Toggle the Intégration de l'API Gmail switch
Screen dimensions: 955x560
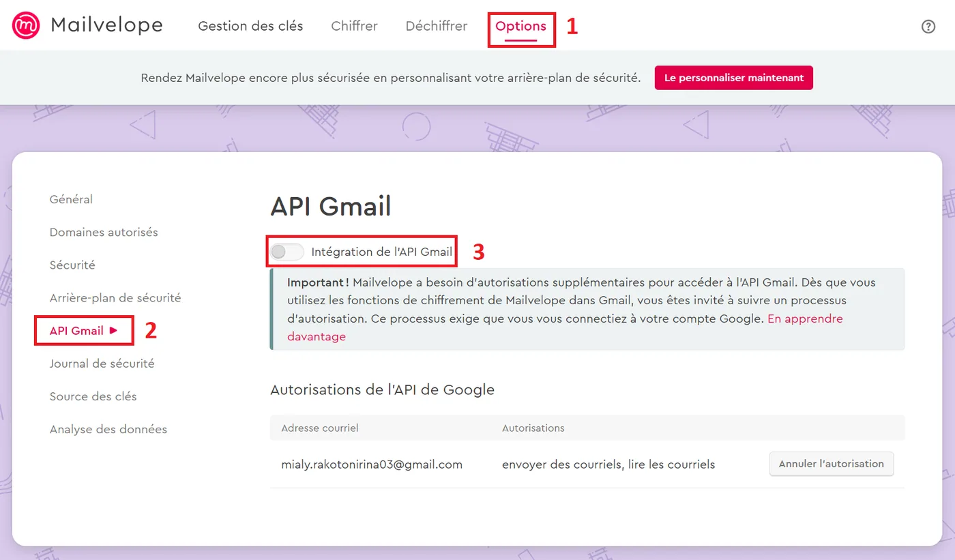(x=287, y=252)
